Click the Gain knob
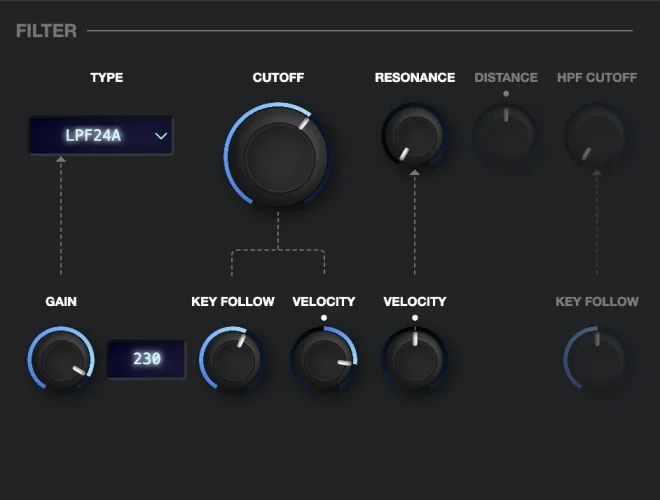The width and height of the screenshot is (660, 500). (x=61, y=359)
